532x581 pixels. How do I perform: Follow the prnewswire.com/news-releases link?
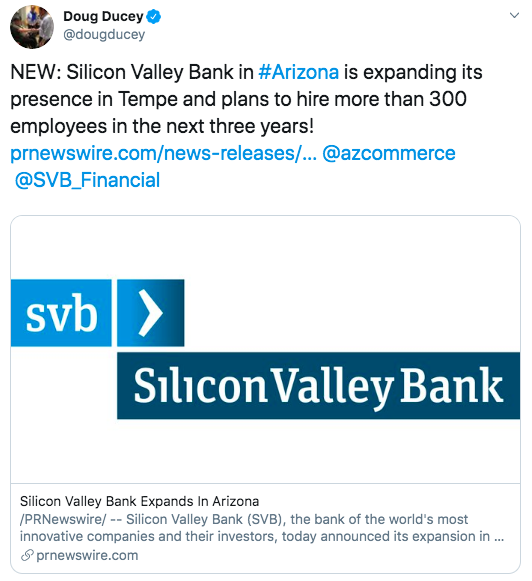click(163, 153)
